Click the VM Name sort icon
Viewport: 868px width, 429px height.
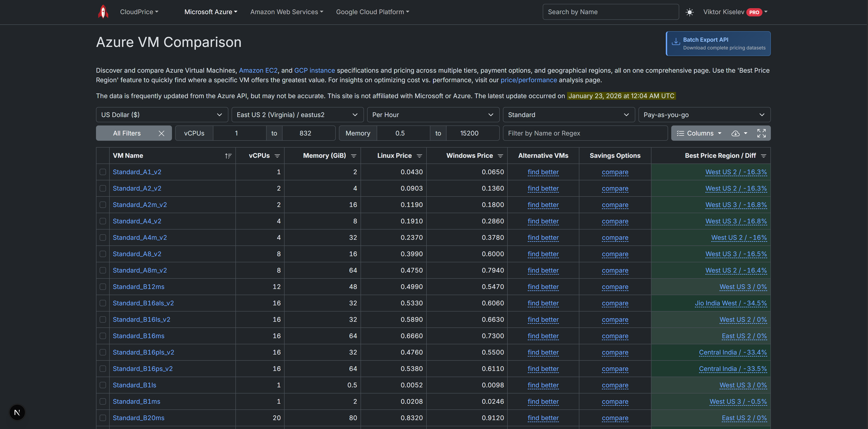coord(228,156)
